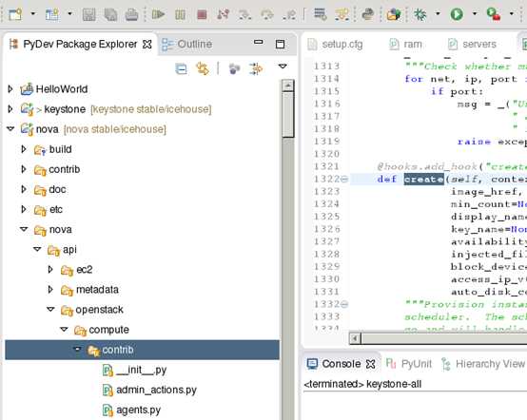Toggle code folding at line 1332
527x420 pixels.
[344, 304]
